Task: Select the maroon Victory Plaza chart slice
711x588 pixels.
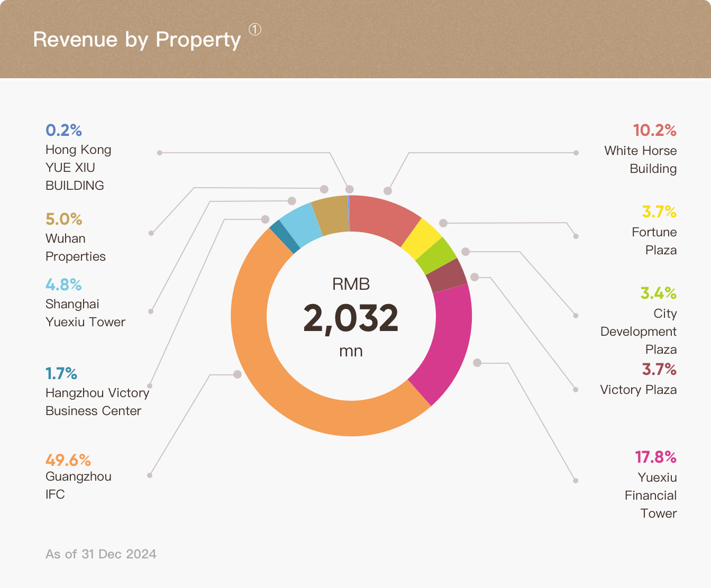Action: [x=447, y=276]
